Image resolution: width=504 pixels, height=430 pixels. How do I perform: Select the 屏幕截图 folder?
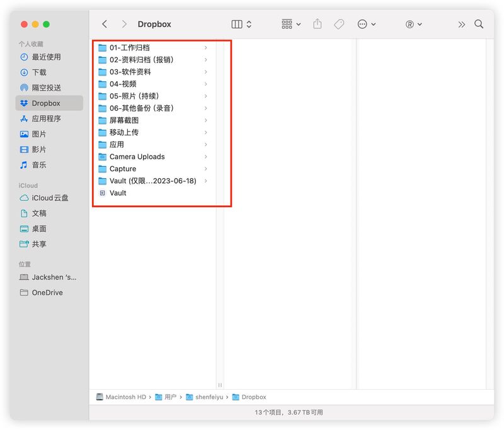153,120
